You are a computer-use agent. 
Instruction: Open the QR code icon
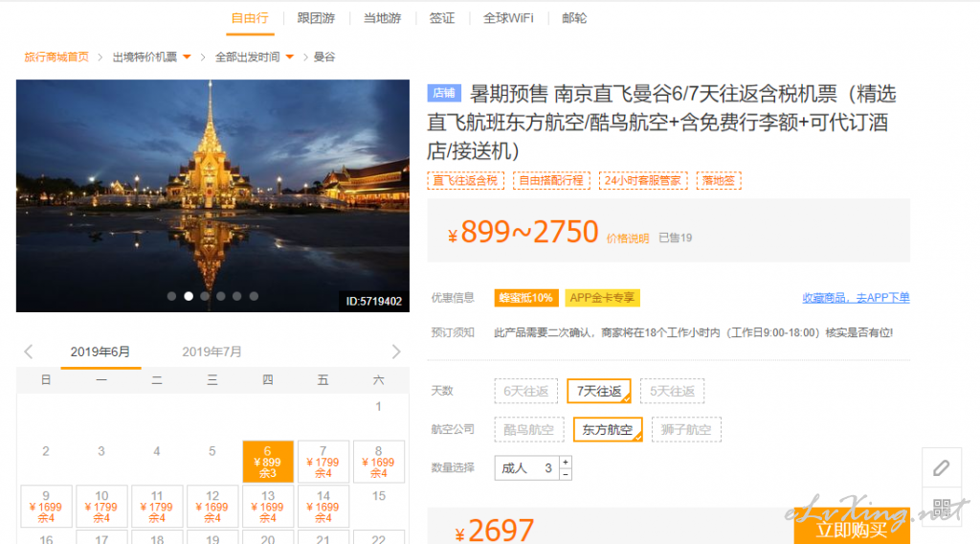942,507
